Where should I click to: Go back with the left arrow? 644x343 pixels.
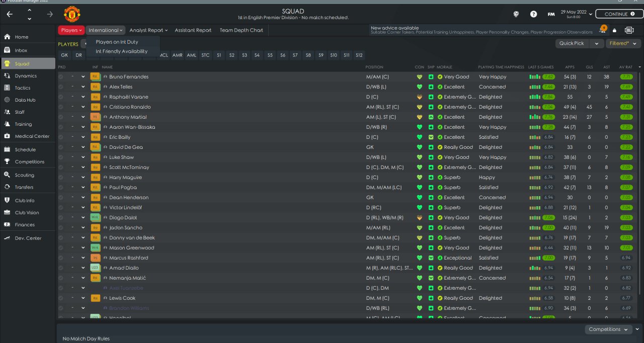point(10,14)
